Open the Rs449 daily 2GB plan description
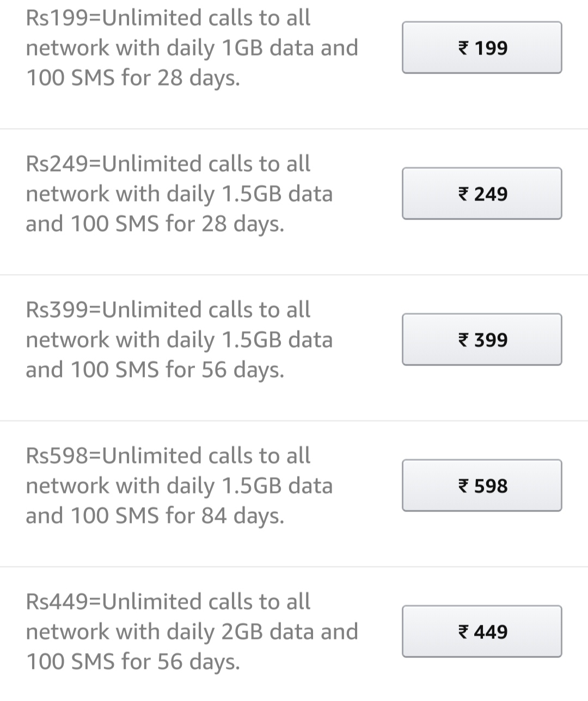The width and height of the screenshot is (588, 701). pyautogui.click(x=192, y=632)
